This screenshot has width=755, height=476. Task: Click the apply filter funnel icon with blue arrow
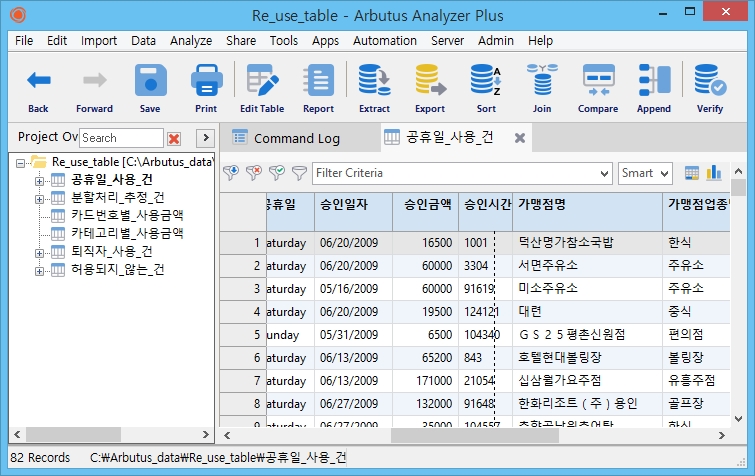(231, 173)
